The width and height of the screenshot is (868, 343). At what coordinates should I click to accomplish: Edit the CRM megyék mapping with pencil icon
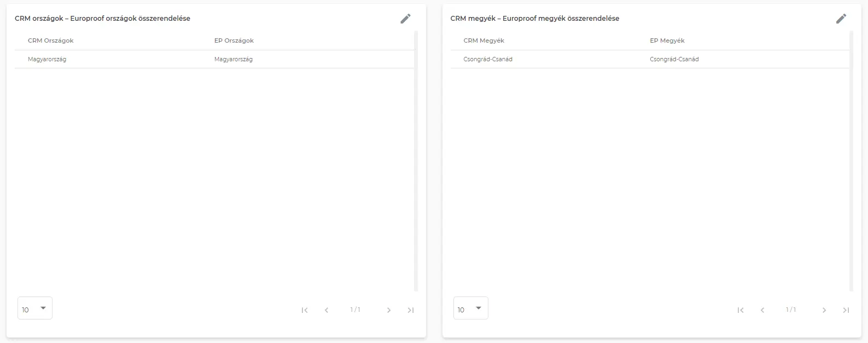pos(841,19)
